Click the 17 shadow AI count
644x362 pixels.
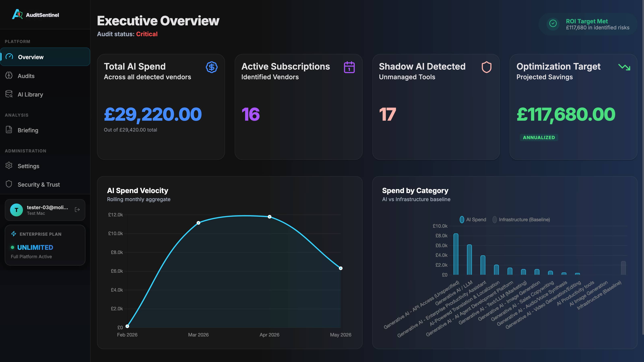(387, 114)
